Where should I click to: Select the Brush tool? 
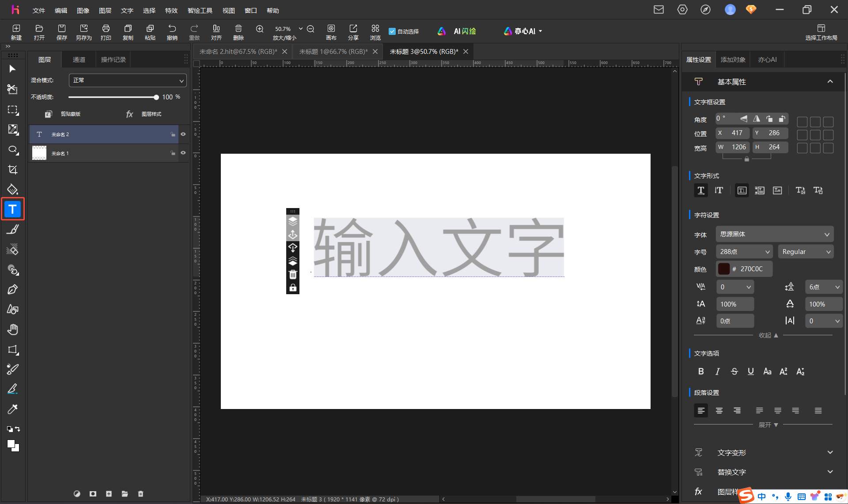point(13,229)
